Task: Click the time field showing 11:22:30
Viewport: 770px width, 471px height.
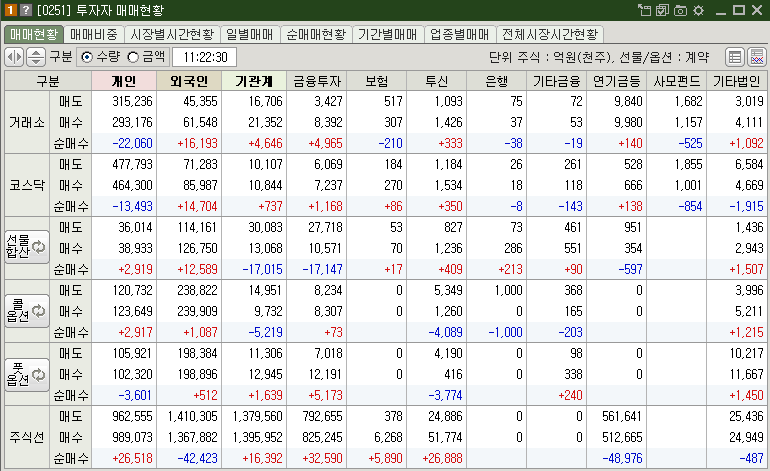Action: (205, 57)
